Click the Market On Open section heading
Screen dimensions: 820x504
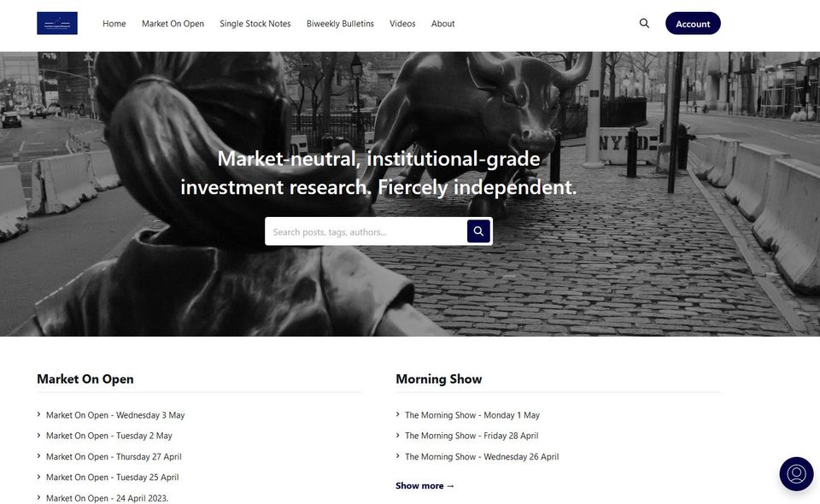[x=85, y=379]
